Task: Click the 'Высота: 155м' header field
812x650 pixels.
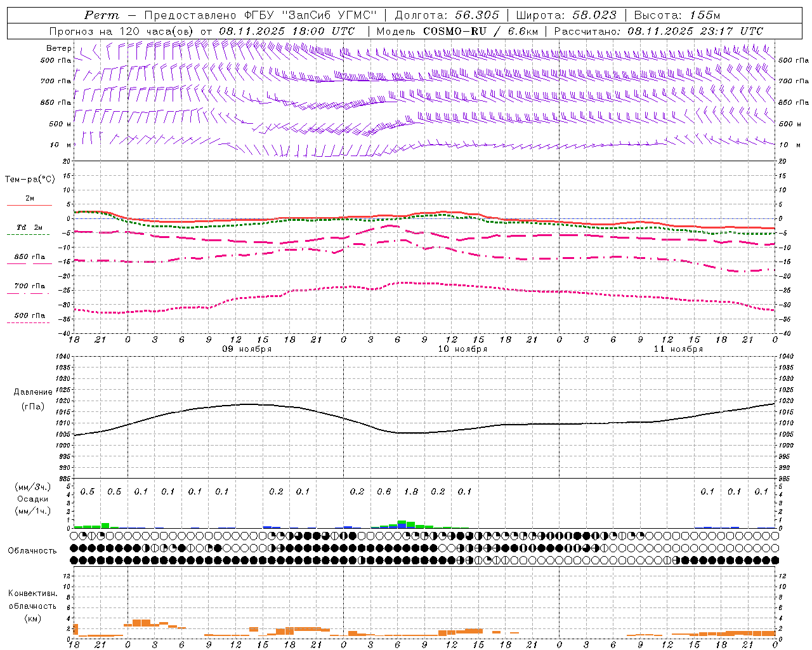Action: pyautogui.click(x=677, y=15)
